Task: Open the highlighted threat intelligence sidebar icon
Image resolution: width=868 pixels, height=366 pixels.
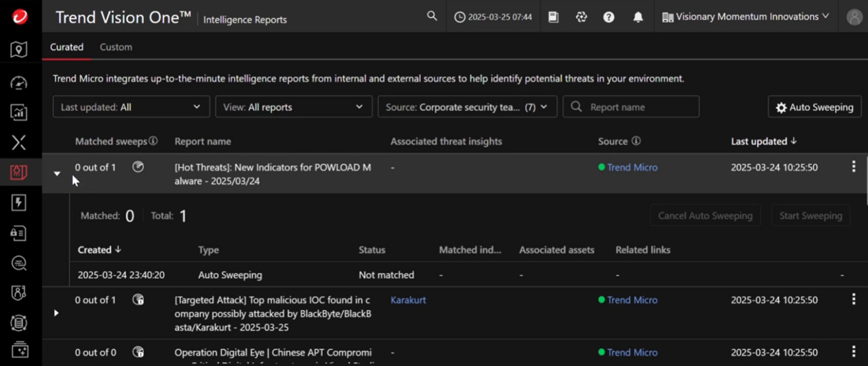Action: [19, 172]
